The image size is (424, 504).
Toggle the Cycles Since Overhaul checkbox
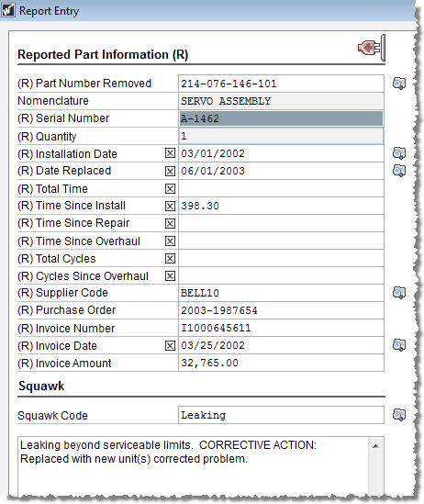[x=170, y=275]
